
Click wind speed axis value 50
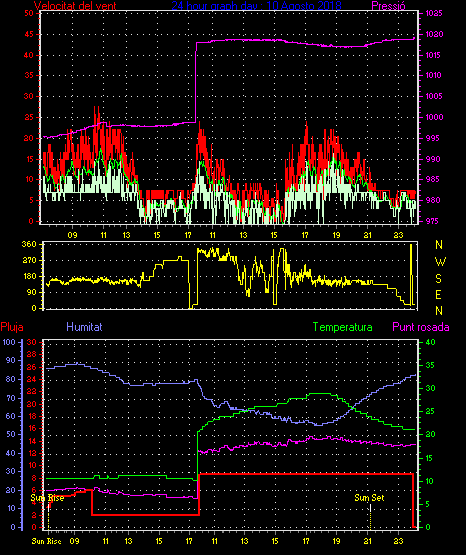(x=29, y=13)
